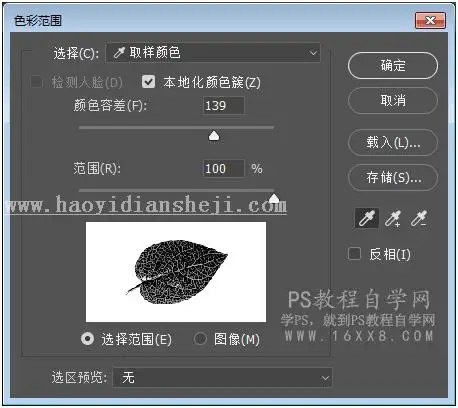Click the 范围 value field 100
The width and height of the screenshot is (458, 408).
pyautogui.click(x=224, y=168)
